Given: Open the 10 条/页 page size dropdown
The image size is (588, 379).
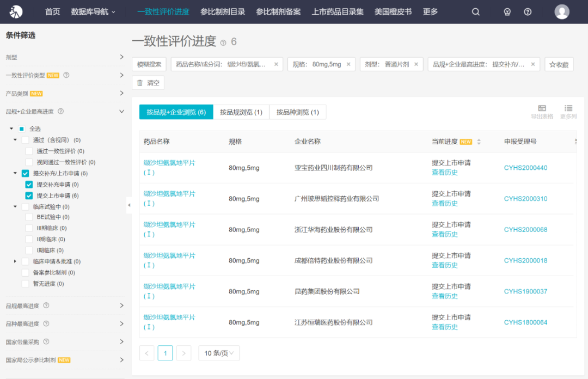Looking at the screenshot, I should click(x=219, y=353).
